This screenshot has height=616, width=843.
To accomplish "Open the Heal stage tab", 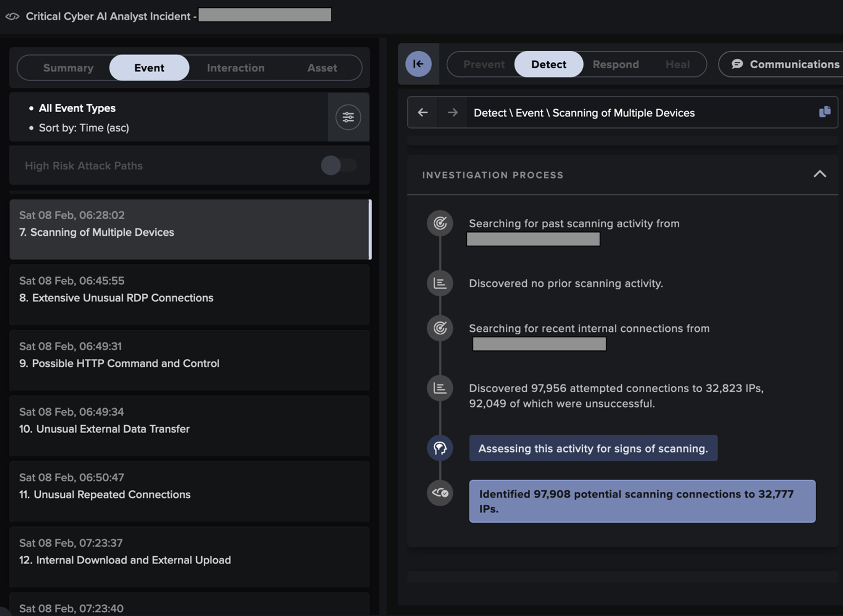I will [x=677, y=64].
